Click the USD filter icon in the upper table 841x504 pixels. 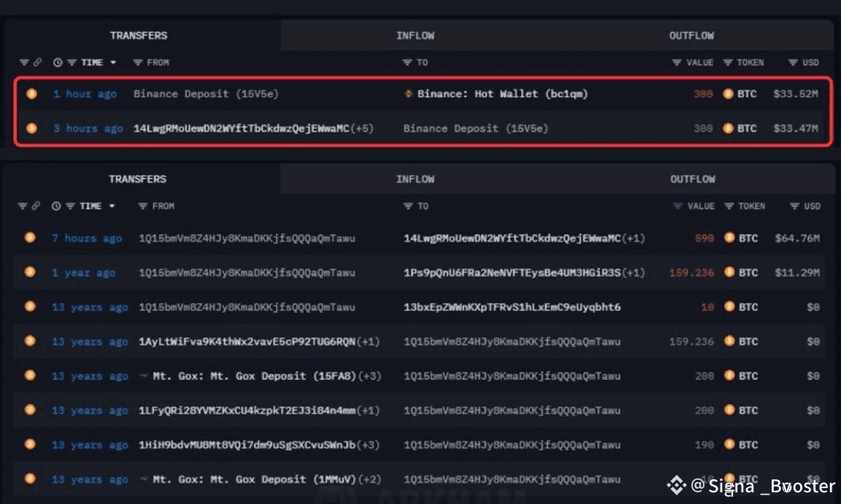click(793, 62)
